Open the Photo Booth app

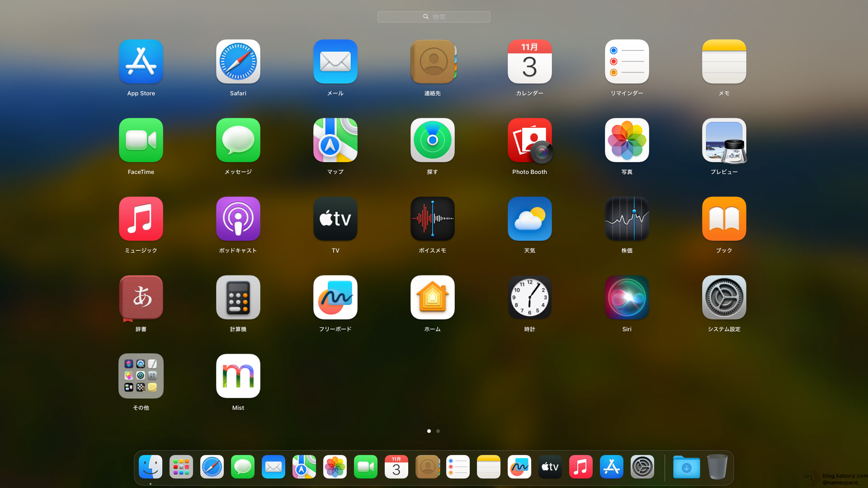[x=529, y=140]
